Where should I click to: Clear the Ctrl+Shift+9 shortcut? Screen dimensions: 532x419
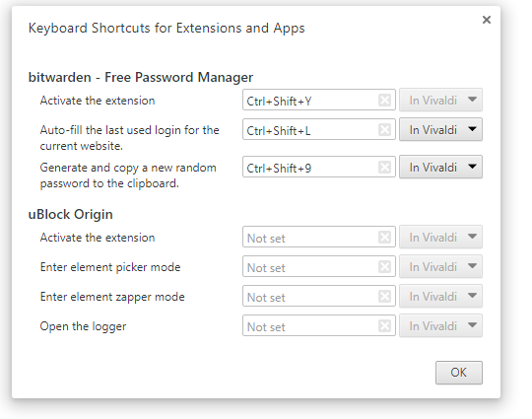point(384,167)
